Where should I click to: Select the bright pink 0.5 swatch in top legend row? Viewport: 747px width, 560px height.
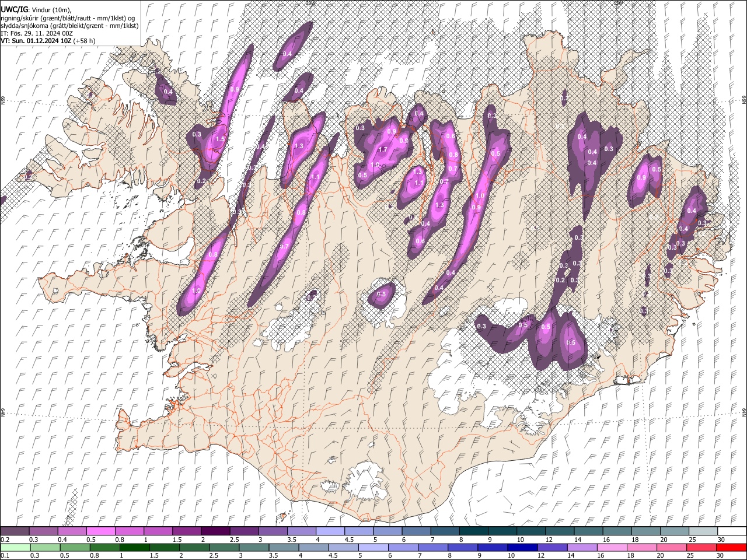coord(100,531)
